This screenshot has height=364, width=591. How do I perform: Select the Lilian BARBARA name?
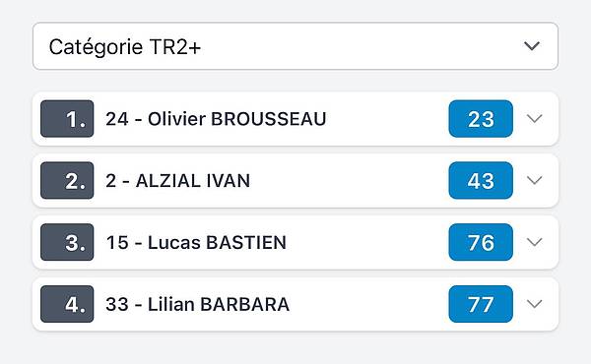(219, 304)
